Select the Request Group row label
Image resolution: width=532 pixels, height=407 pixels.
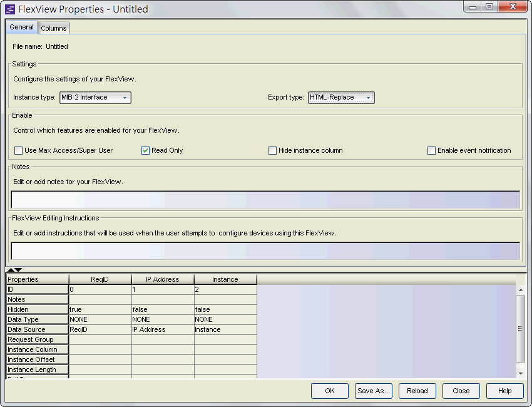(38, 339)
